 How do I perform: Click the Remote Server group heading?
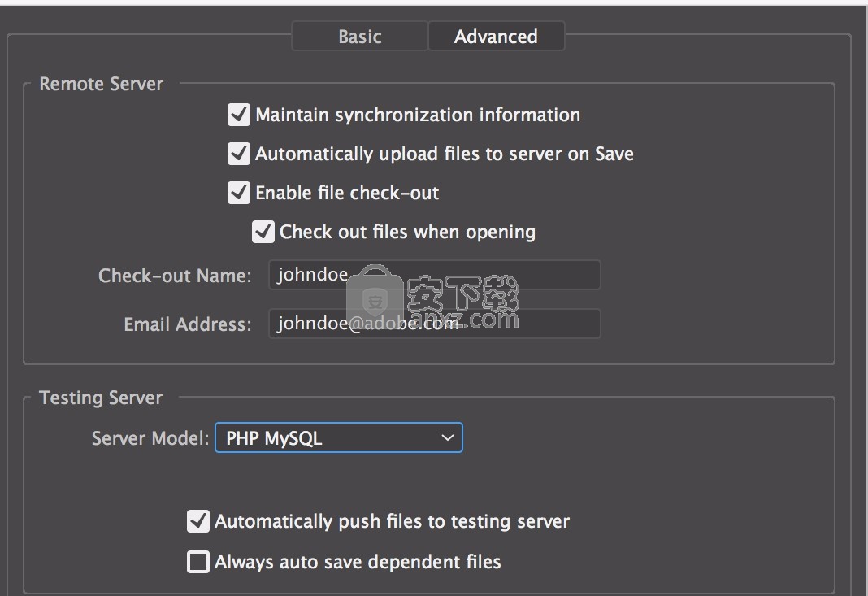pyautogui.click(x=102, y=85)
